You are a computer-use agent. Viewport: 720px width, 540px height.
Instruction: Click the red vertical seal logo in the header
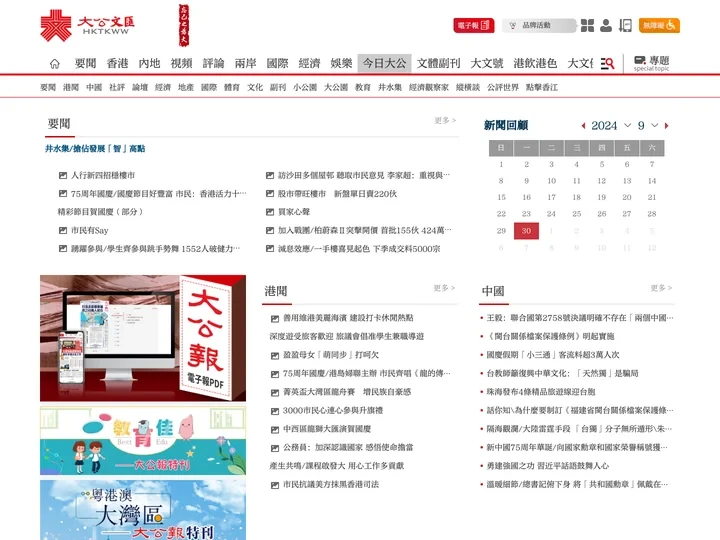(184, 26)
